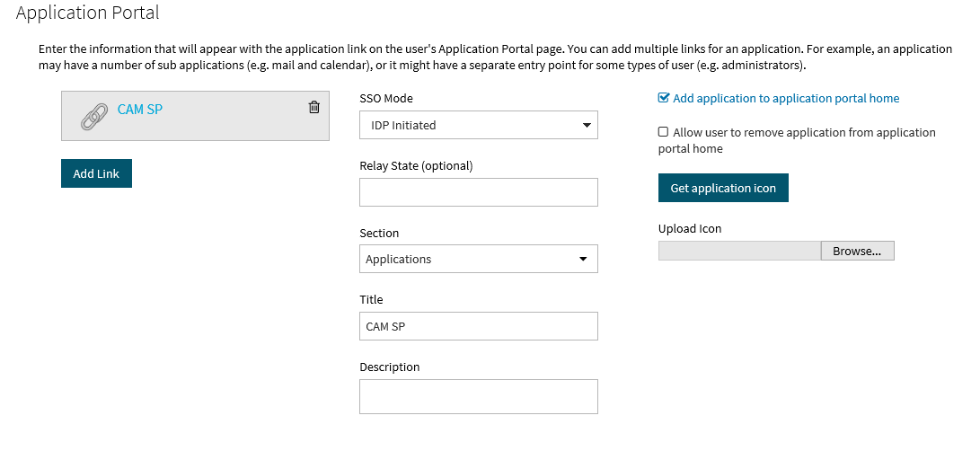This screenshot has width=980, height=451.
Task: Expand the Section dropdown arrow
Action: pos(583,259)
